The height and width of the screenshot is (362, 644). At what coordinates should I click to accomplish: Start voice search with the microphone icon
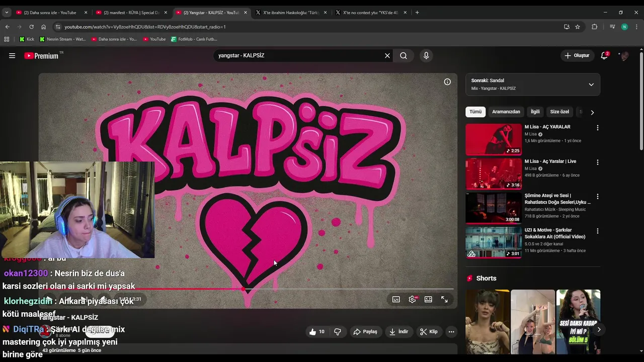click(x=426, y=56)
